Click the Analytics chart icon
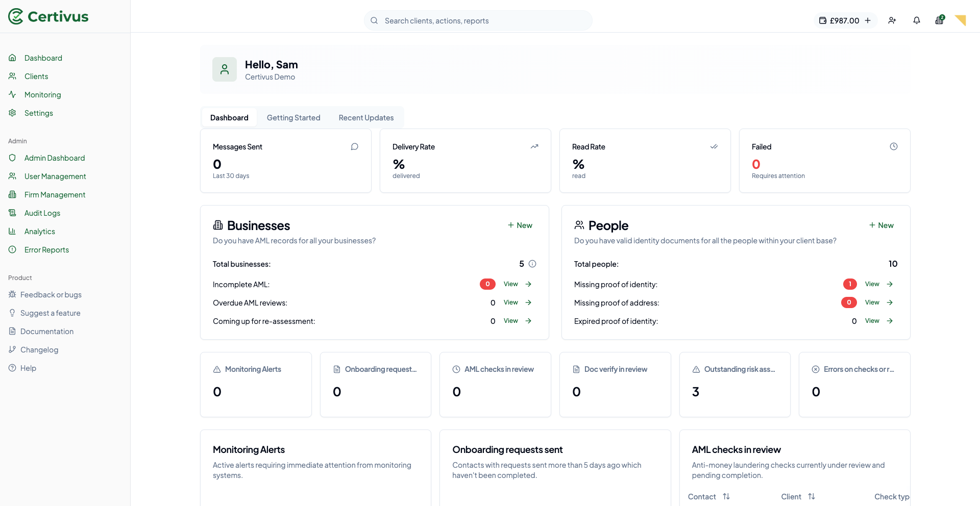This screenshot has height=506, width=980. pyautogui.click(x=12, y=231)
